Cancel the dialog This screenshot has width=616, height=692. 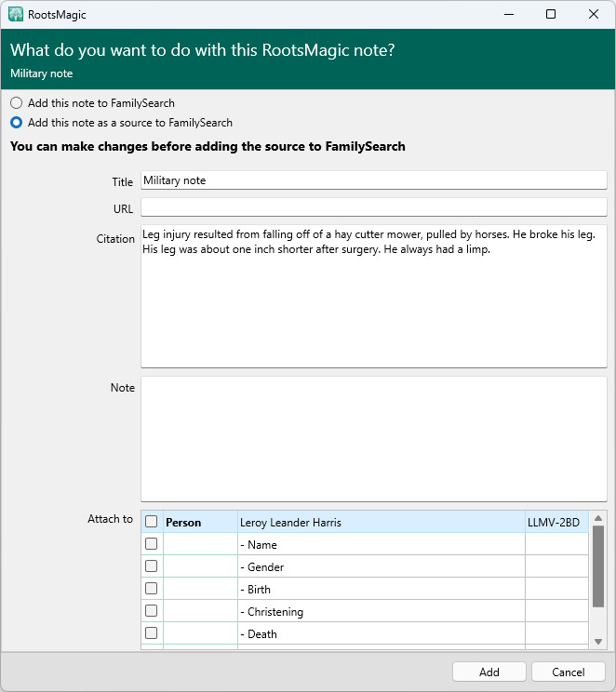click(568, 672)
